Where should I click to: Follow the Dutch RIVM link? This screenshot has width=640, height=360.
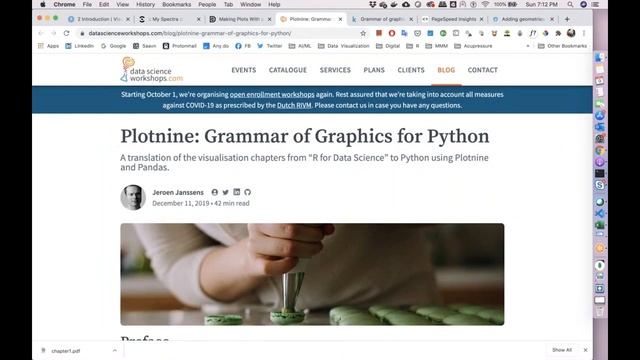tap(294, 105)
